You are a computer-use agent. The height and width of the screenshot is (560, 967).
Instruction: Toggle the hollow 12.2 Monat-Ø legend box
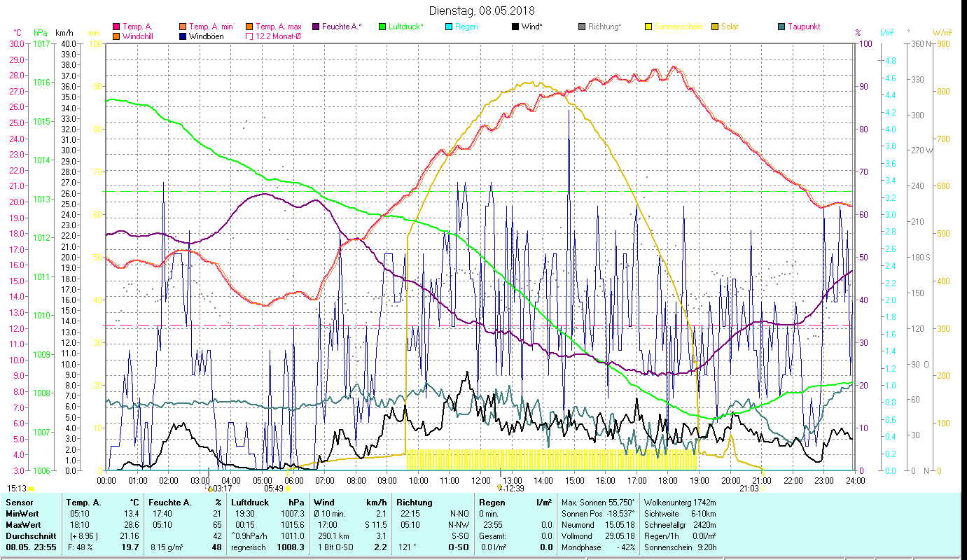click(x=249, y=36)
